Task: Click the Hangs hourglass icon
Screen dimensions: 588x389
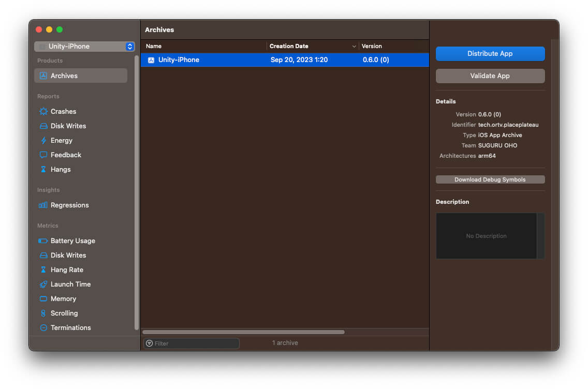Action: coord(43,169)
